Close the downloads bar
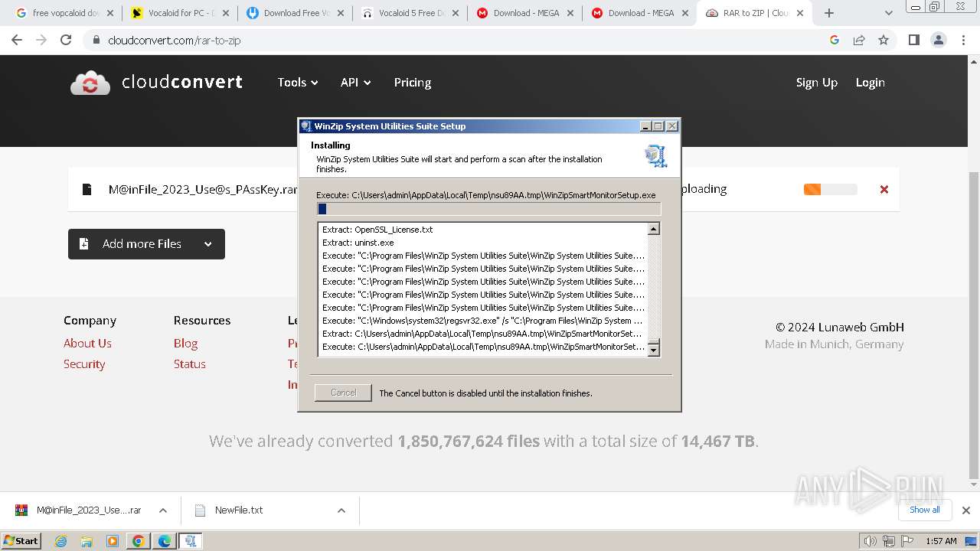The image size is (980, 551). 965,510
